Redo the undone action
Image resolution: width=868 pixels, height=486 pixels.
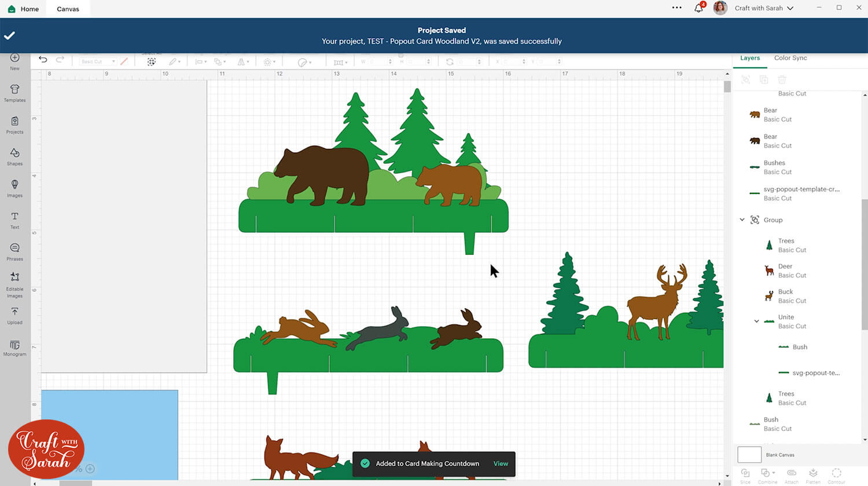tap(60, 60)
